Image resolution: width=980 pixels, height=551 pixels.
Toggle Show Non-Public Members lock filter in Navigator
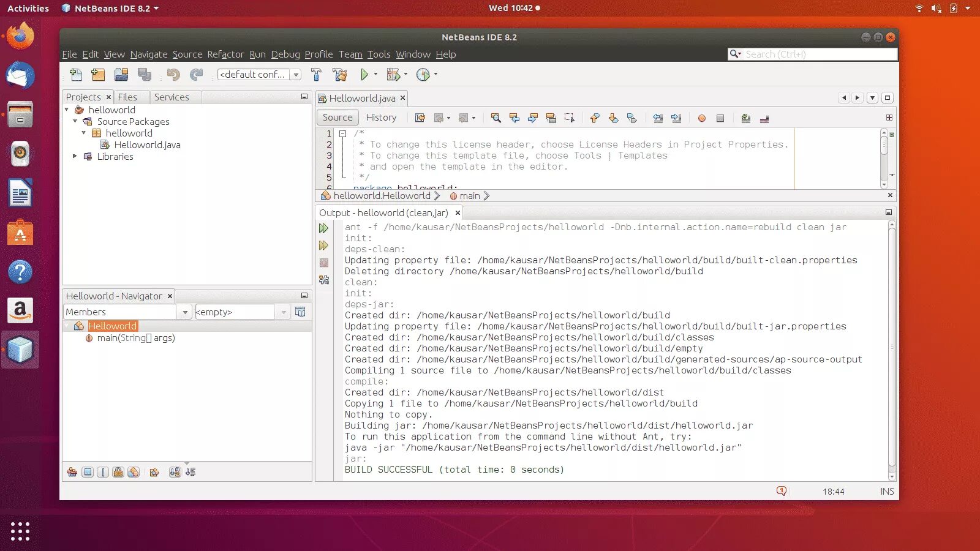tap(118, 472)
